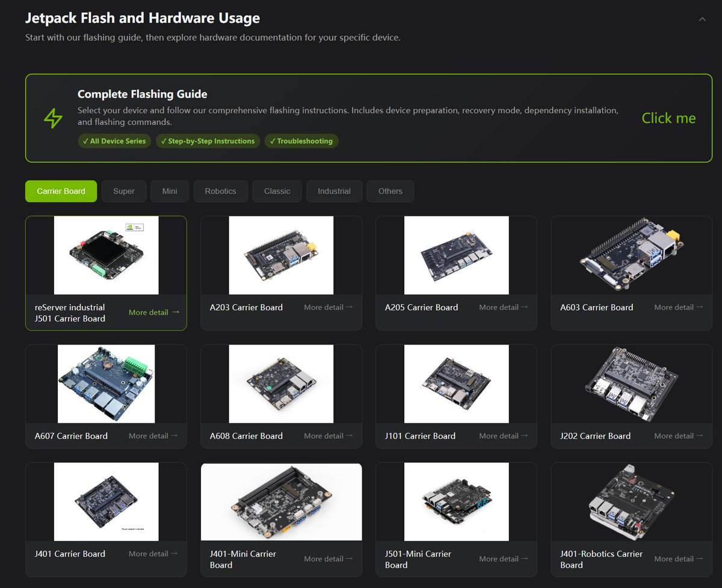The image size is (722, 588).
Task: Switch to the Carrier Board tab
Action: (61, 191)
